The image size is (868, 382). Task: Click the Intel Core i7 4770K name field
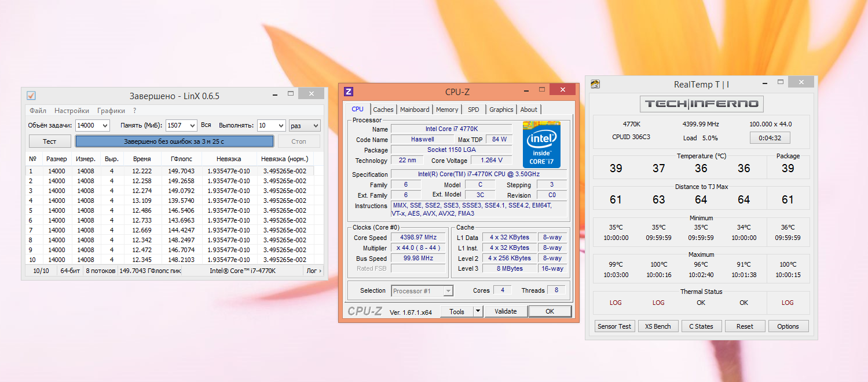pos(452,129)
